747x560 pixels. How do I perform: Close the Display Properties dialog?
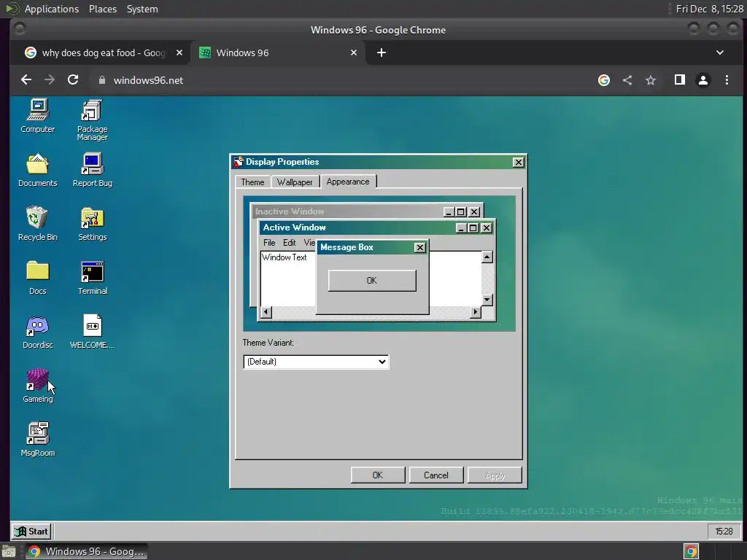click(x=519, y=163)
